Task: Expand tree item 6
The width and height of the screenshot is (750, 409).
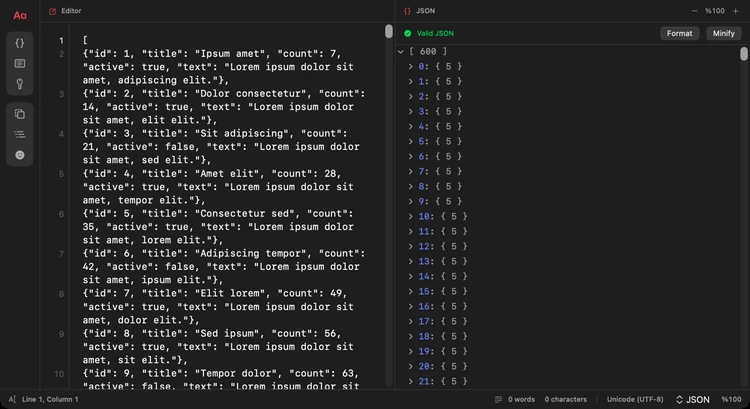Action: click(x=410, y=156)
